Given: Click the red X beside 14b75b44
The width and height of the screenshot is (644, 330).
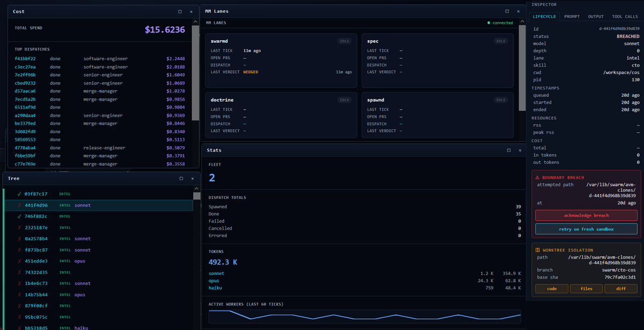Looking at the screenshot, I should [19, 295].
